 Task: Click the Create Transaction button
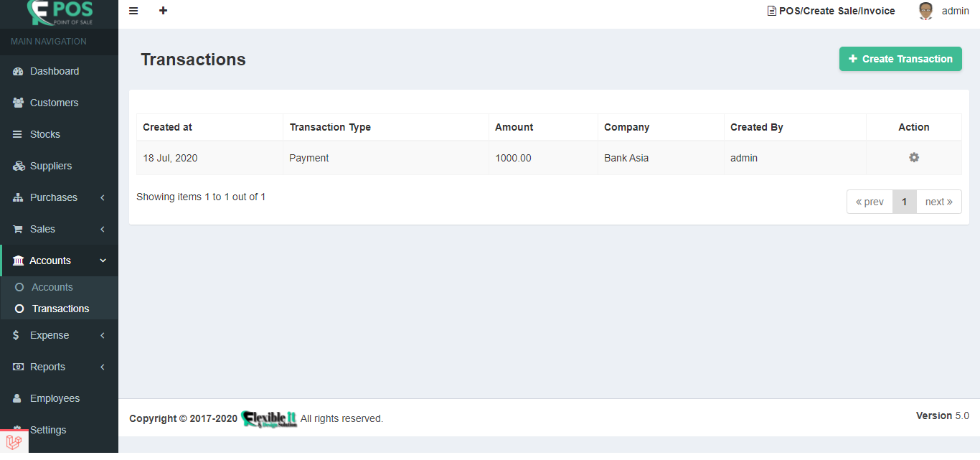tap(900, 58)
